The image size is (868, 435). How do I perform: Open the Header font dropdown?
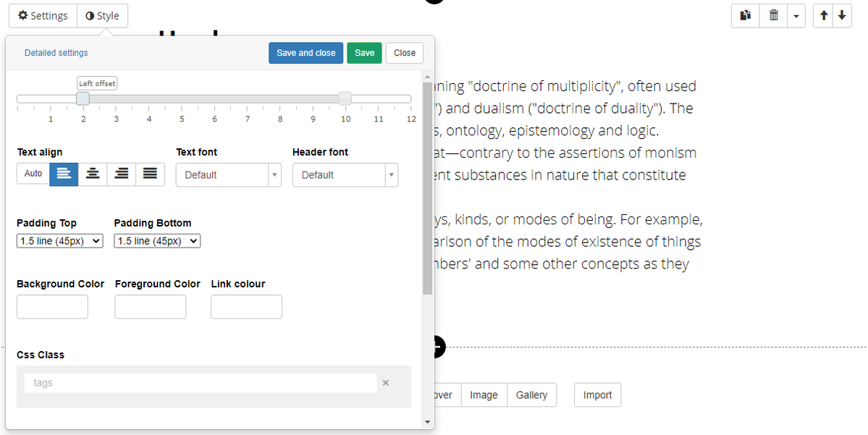(x=345, y=175)
